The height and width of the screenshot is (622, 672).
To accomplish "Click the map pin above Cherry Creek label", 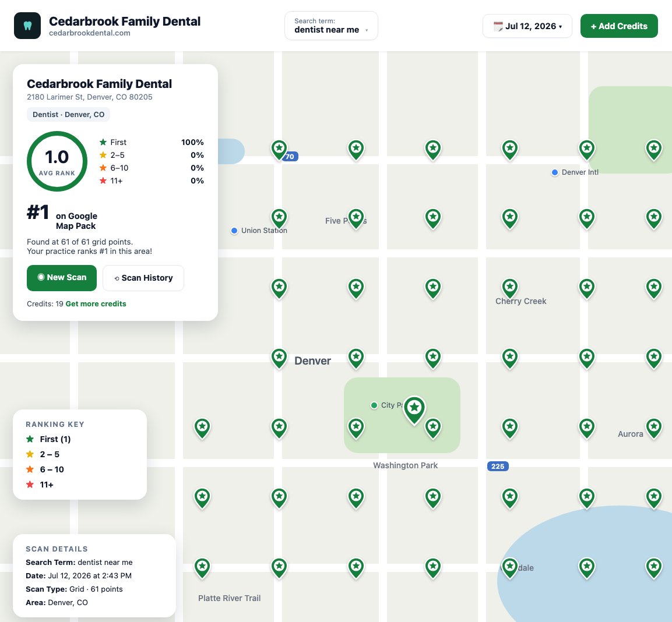I will tap(510, 288).
